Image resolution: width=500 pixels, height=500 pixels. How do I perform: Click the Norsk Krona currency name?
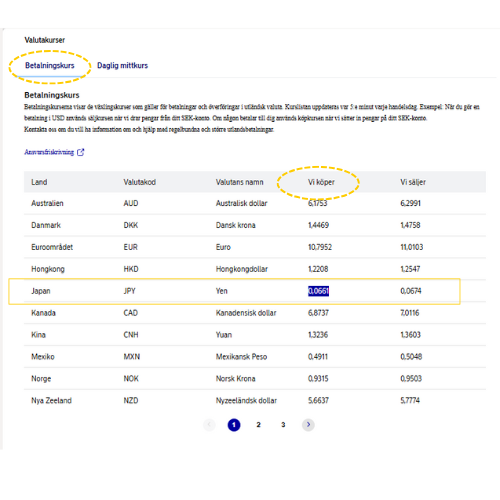[x=235, y=379]
